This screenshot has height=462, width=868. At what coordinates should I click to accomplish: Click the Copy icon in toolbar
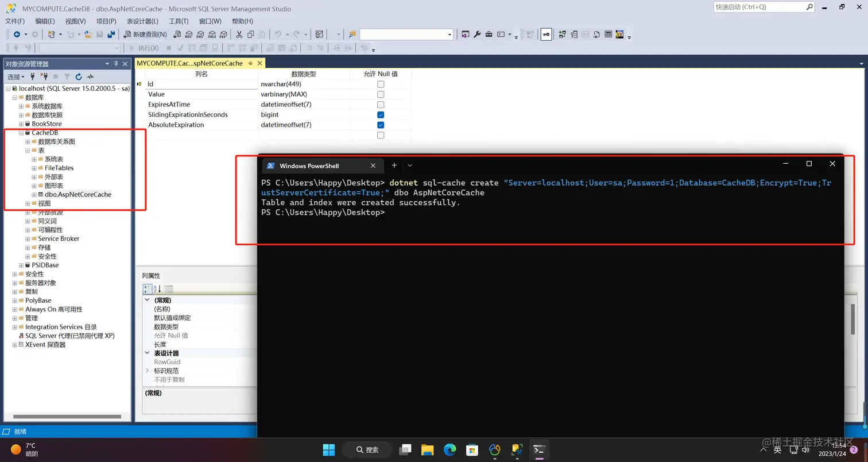pyautogui.click(x=251, y=34)
